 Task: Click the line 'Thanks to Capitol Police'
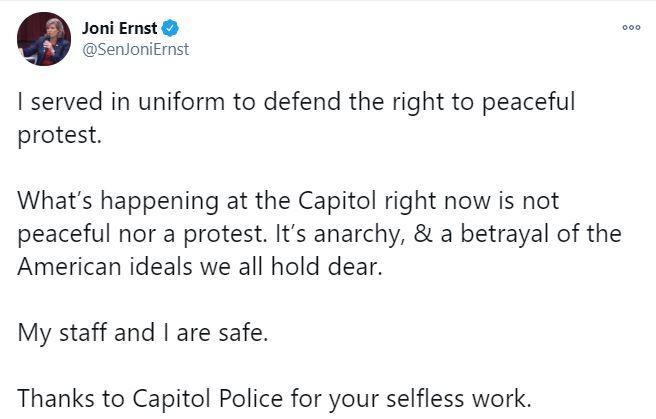[x=274, y=399]
